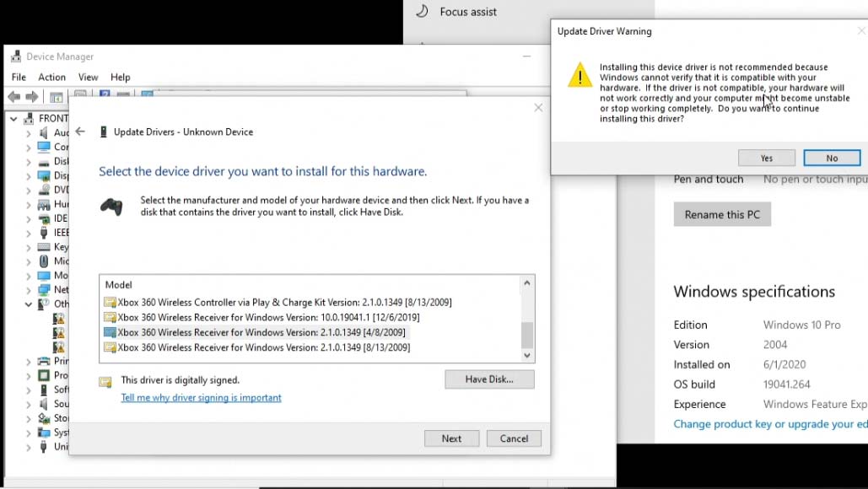The height and width of the screenshot is (489, 868).
Task: Click the Forward arrow in Device Manager toolbar
Action: [32, 97]
